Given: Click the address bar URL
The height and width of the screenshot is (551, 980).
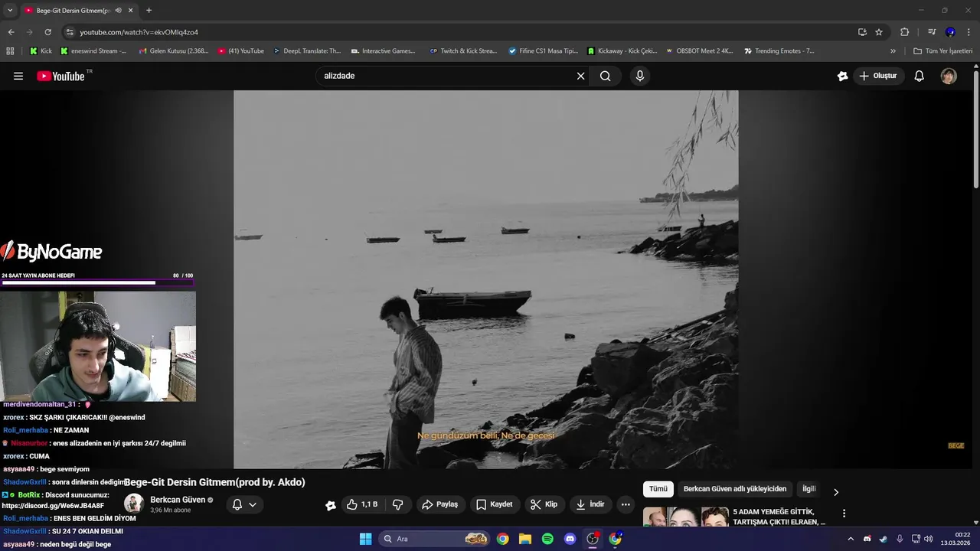Looking at the screenshot, I should pos(139,32).
